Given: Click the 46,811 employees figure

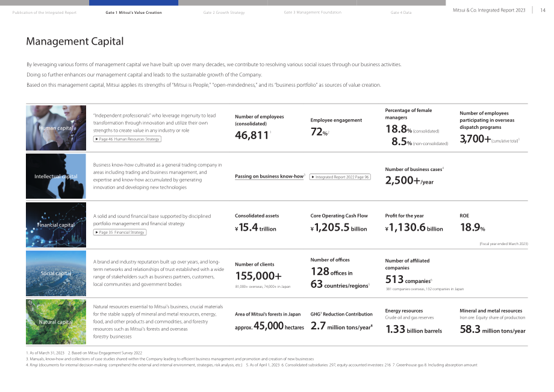Looking at the screenshot, I should tap(252, 135).
